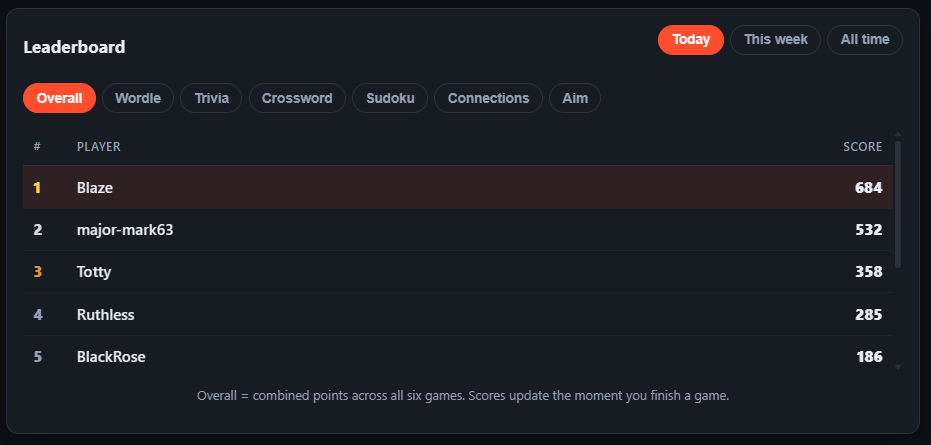This screenshot has height=445, width=931.
Task: Open the Overall tab
Action: point(59,98)
